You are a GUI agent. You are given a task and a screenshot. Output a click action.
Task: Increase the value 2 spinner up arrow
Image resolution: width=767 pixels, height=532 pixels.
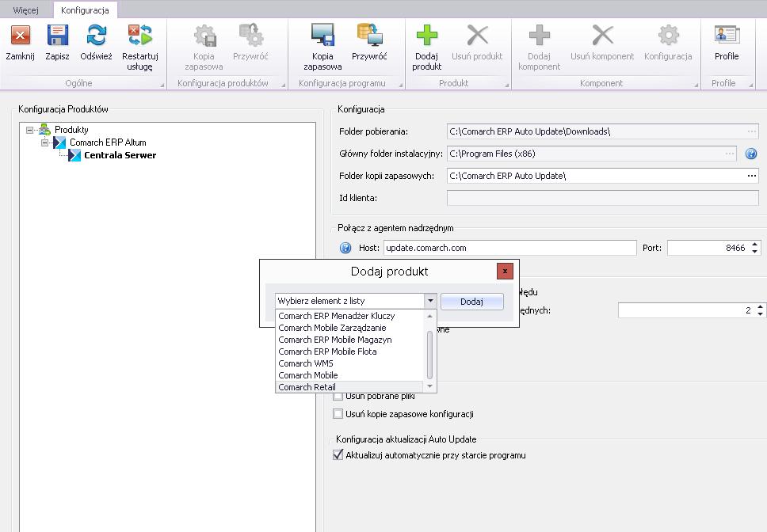(x=760, y=307)
